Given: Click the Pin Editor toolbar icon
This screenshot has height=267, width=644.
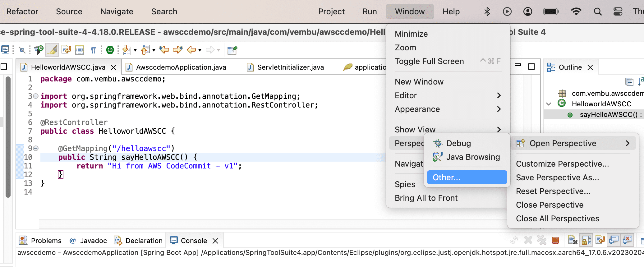Looking at the screenshot, I should click(x=232, y=50).
